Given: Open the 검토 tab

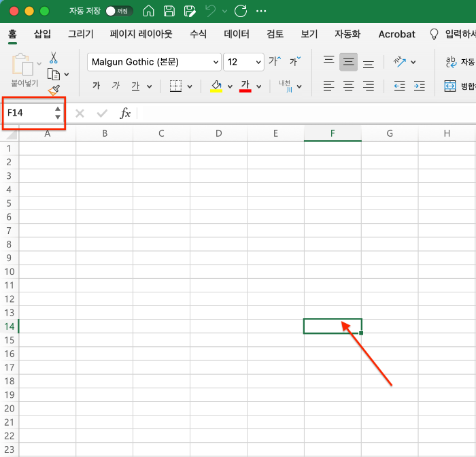Looking at the screenshot, I should point(275,34).
